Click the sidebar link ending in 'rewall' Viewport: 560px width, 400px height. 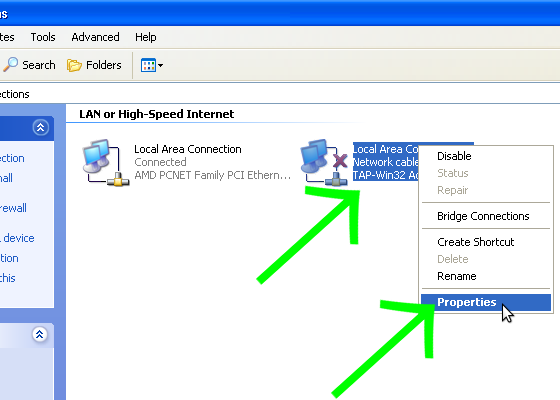[13, 208]
